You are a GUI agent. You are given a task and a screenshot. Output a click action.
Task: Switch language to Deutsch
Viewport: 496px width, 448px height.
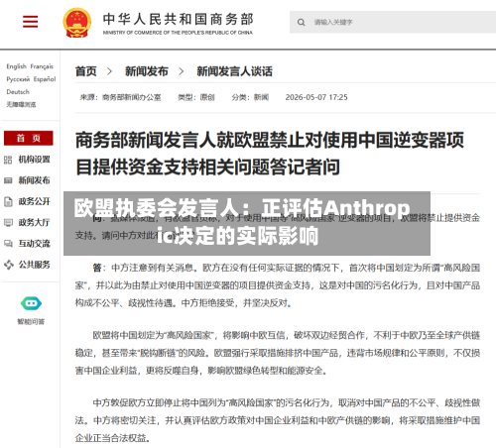18,92
